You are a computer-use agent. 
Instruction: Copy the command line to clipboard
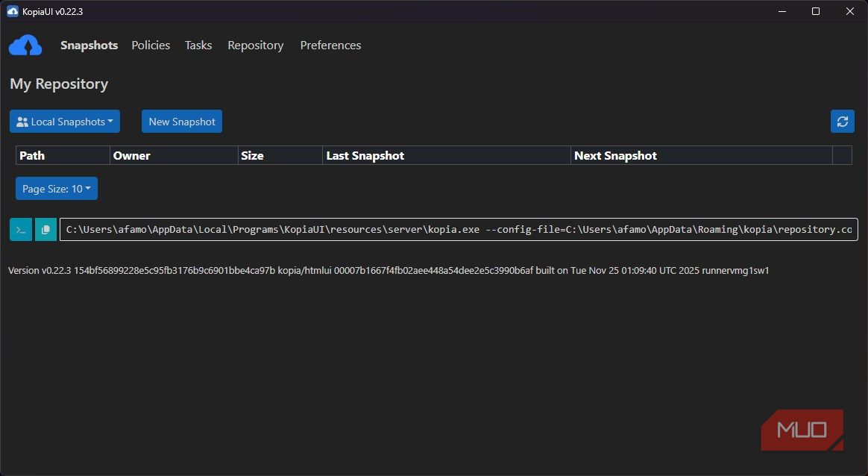(46, 229)
